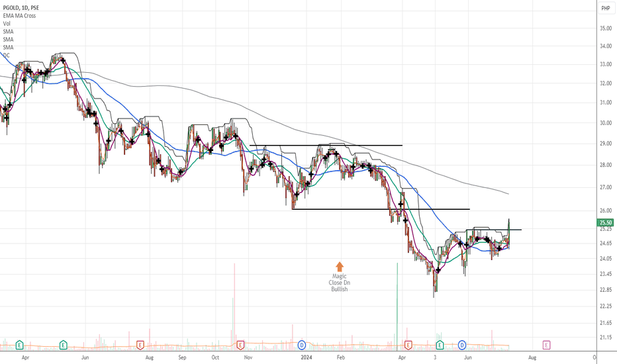Click the Sep date label on time axis
617x364 pixels.
tap(182, 357)
